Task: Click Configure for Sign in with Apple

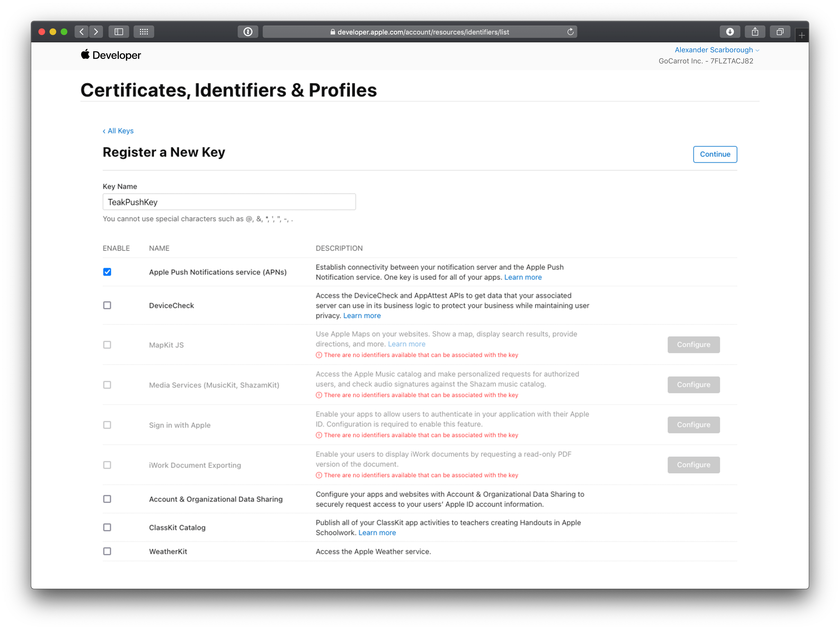Action: pos(693,425)
